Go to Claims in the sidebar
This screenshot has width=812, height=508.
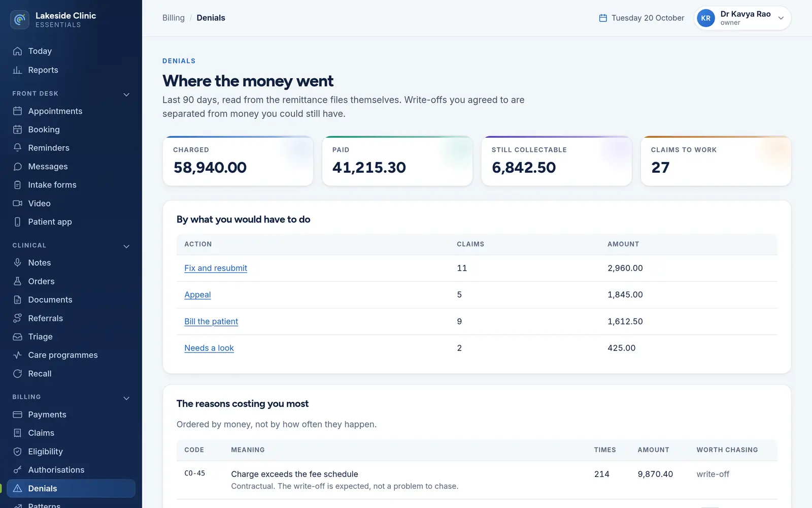click(x=71, y=433)
